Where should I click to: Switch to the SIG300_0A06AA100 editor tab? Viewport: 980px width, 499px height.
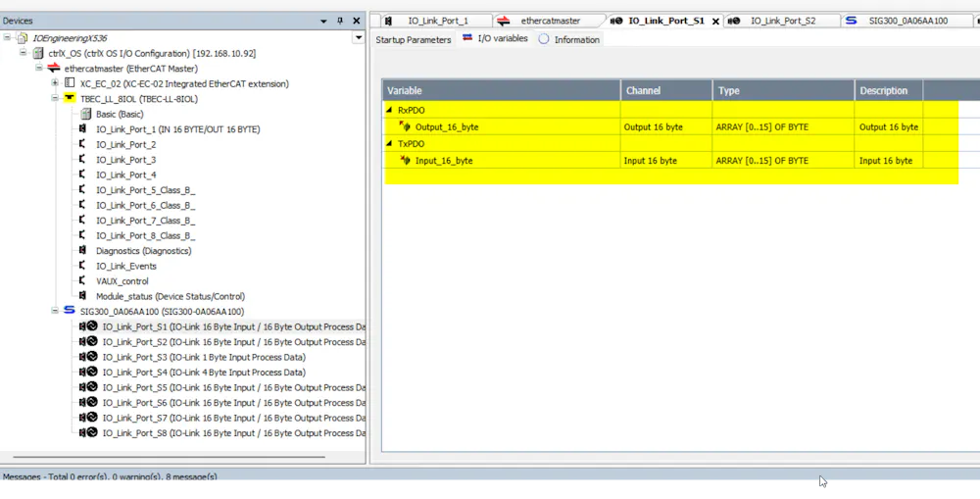coord(900,21)
